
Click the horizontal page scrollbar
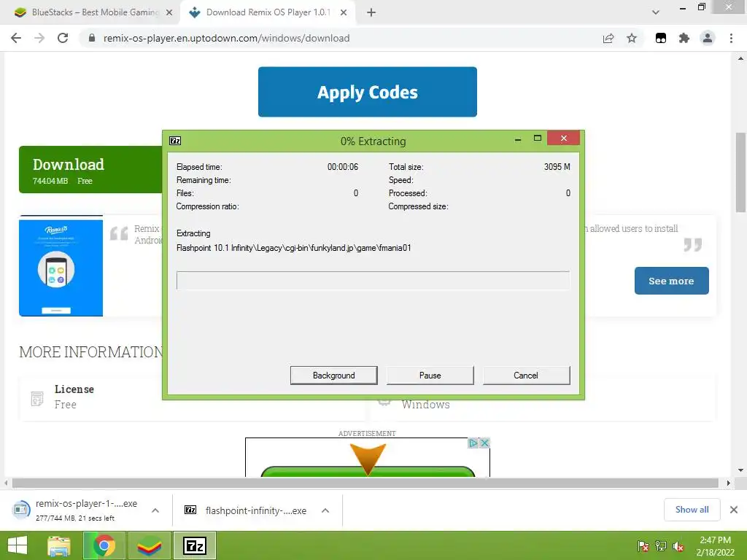point(365,483)
